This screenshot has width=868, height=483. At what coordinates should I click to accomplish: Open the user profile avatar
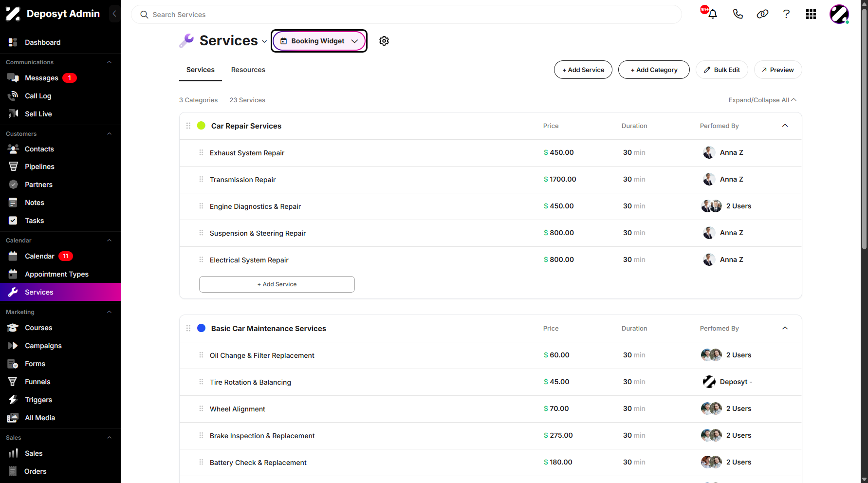click(x=839, y=14)
